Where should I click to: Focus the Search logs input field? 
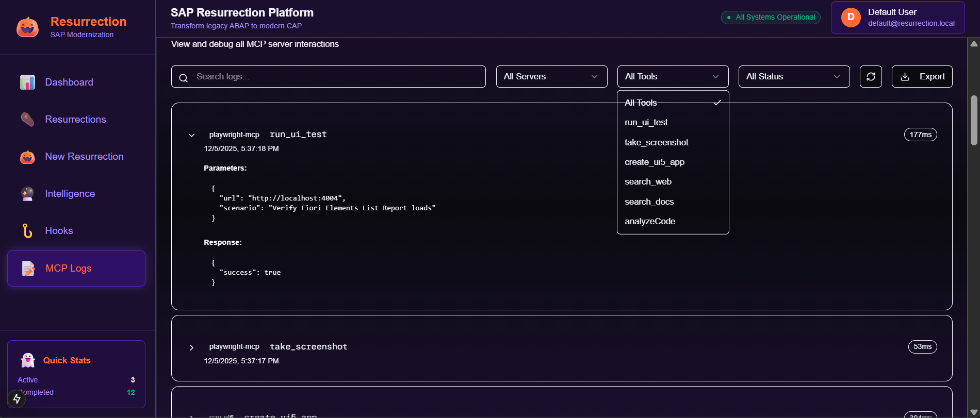[329, 76]
